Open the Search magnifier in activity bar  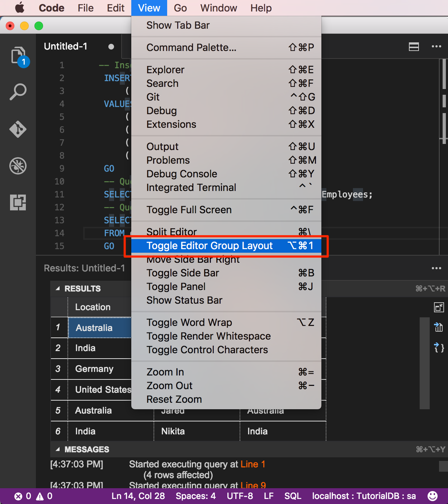click(x=18, y=92)
